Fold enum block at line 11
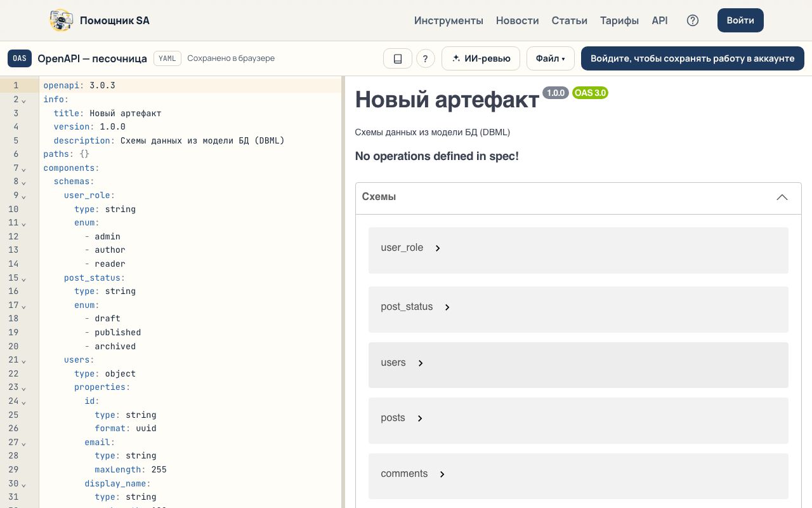 point(23,223)
